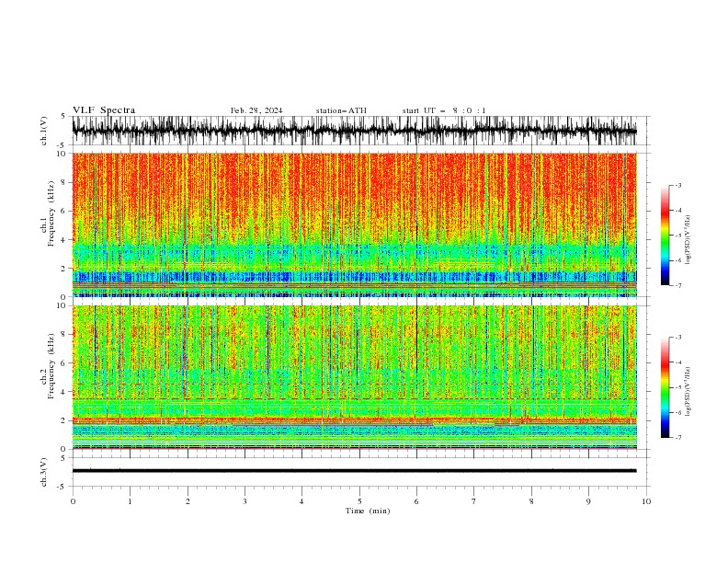Click the '8' tick on the time axis
The image size is (728, 563).
tap(531, 501)
